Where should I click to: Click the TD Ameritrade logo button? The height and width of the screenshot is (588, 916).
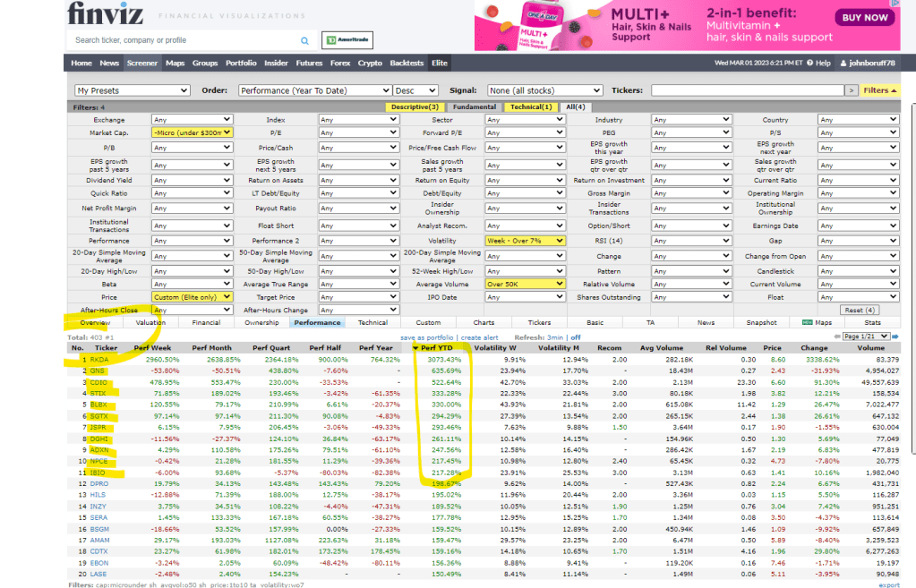(x=347, y=40)
